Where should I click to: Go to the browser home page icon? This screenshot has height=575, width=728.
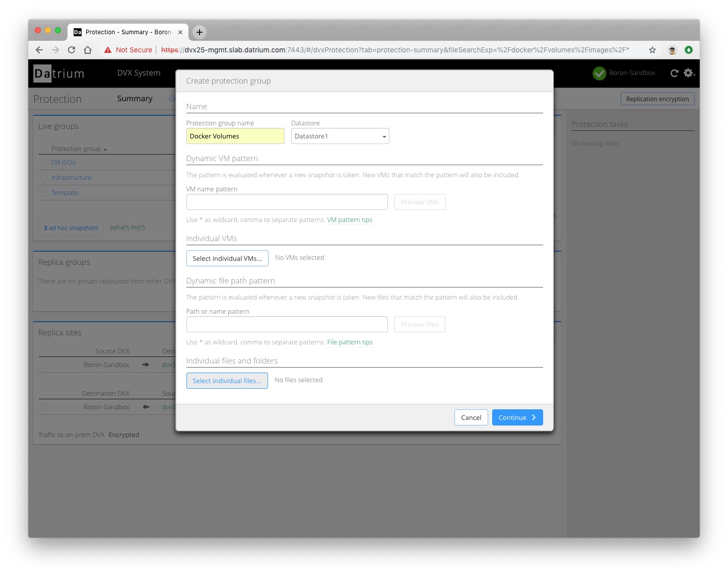point(88,50)
